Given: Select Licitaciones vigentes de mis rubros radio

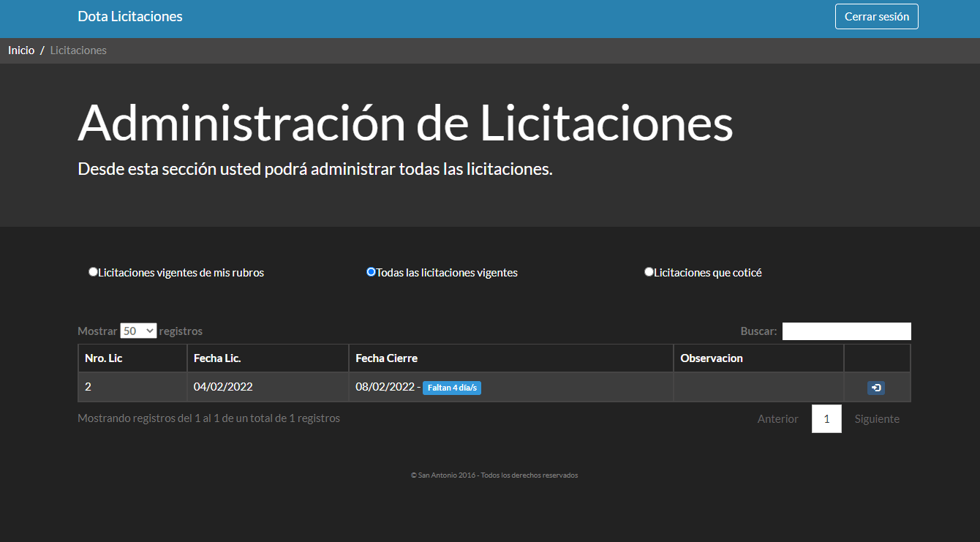Looking at the screenshot, I should pyautogui.click(x=93, y=272).
